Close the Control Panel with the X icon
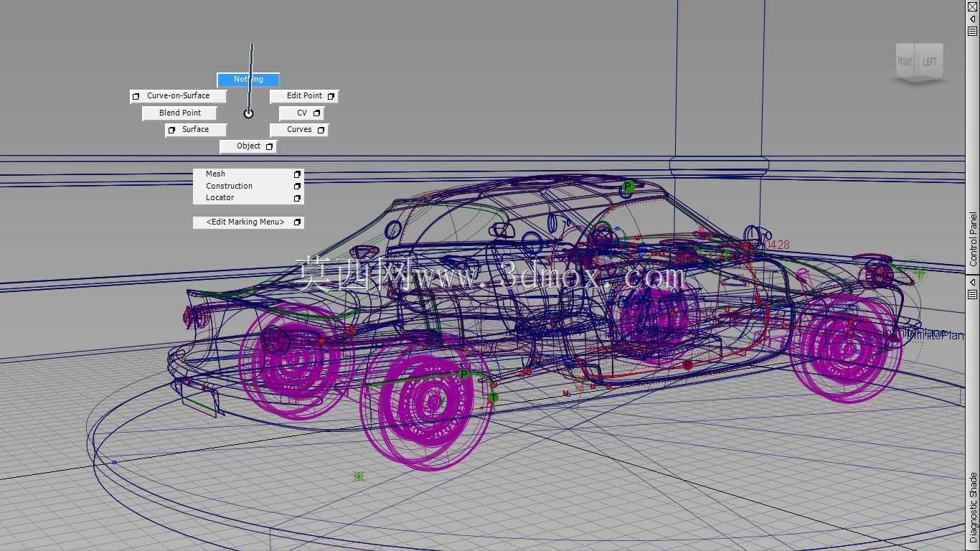Image resolution: width=980 pixels, height=551 pixels. point(973,7)
